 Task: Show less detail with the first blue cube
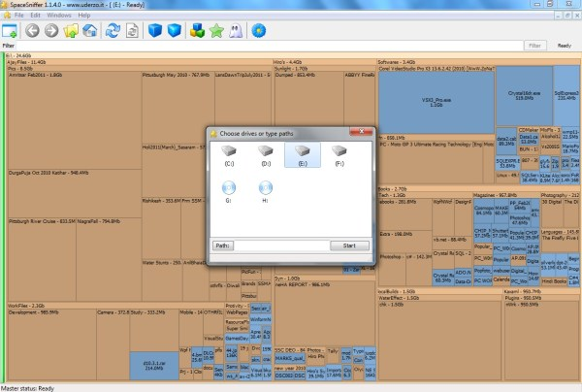(155, 31)
